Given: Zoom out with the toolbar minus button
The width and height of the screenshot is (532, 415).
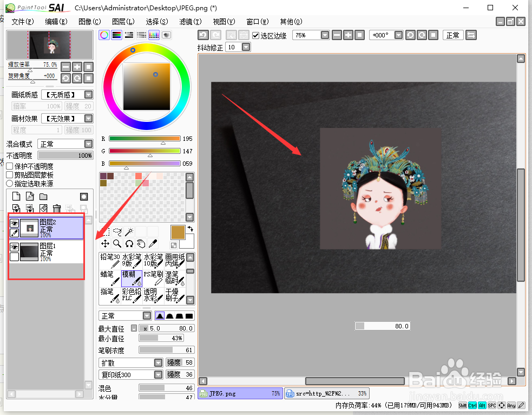Looking at the screenshot, I should pyautogui.click(x=337, y=35).
